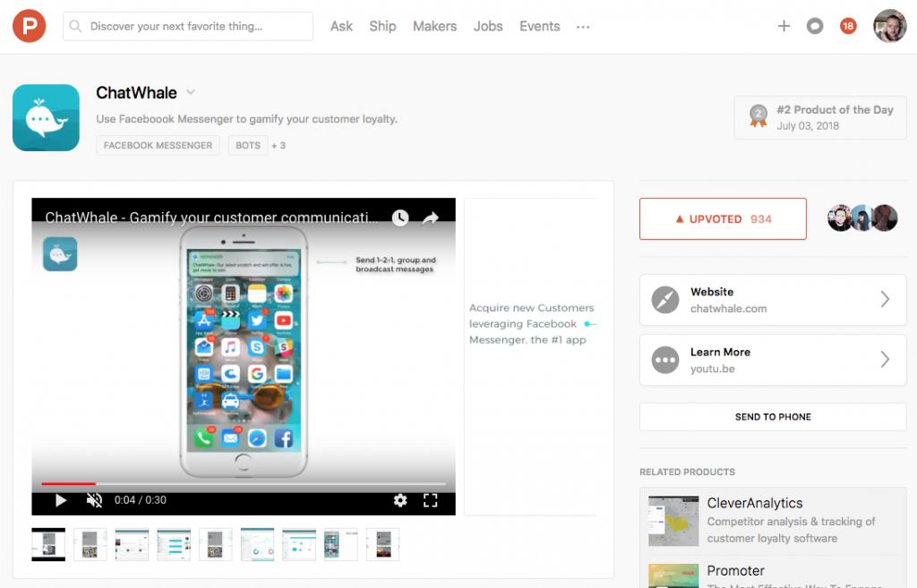Image resolution: width=917 pixels, height=588 pixels.
Task: Select the ninth gallery thumbnail
Action: click(382, 544)
